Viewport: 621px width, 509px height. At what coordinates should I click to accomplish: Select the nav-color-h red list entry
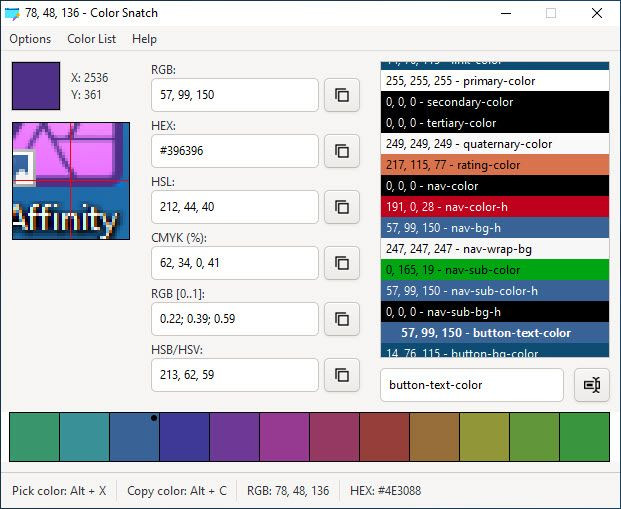[x=495, y=207]
